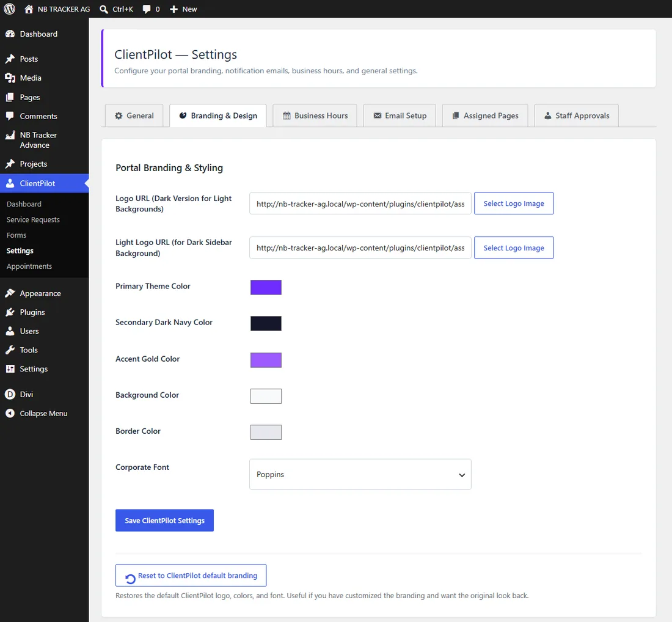This screenshot has width=672, height=622.
Task: Click the Media icon in sidebar
Action: [10, 78]
